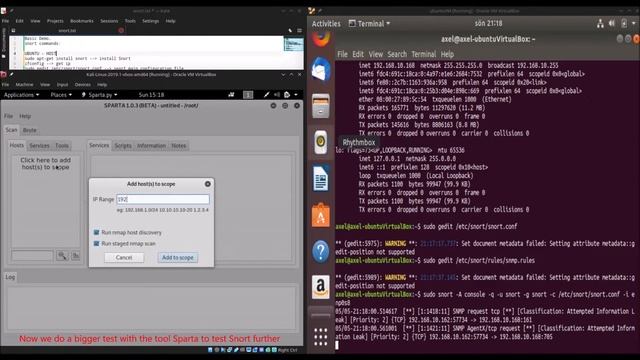Screen dimensions: 640x360
Task: Open the Amazon launcher in the dock
Action: (321, 287)
